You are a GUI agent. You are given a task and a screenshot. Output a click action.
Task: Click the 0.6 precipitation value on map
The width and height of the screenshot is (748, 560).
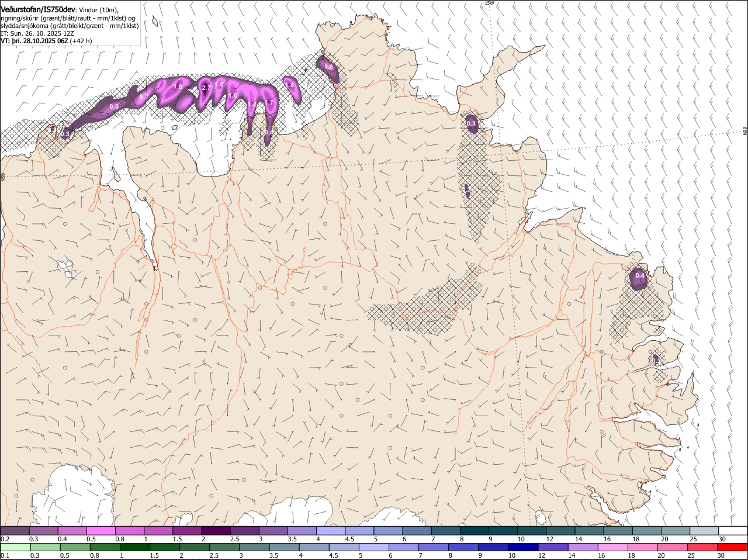[x=328, y=67]
